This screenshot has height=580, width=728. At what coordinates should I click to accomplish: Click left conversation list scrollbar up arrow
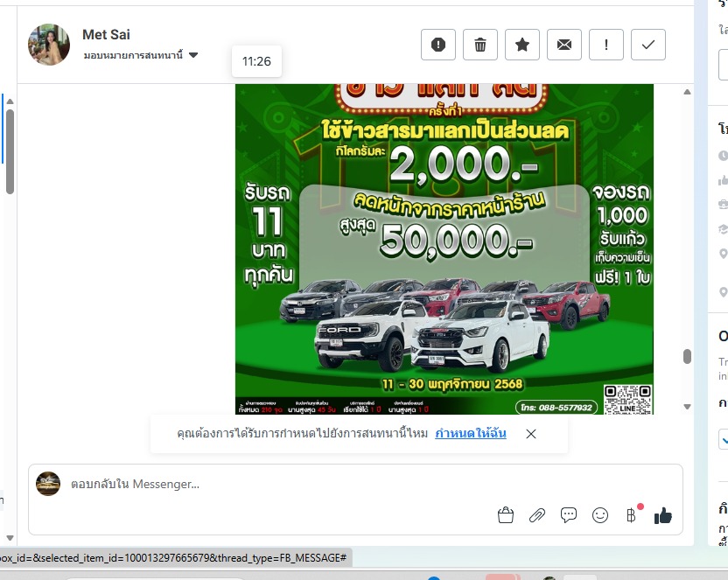click(10, 101)
